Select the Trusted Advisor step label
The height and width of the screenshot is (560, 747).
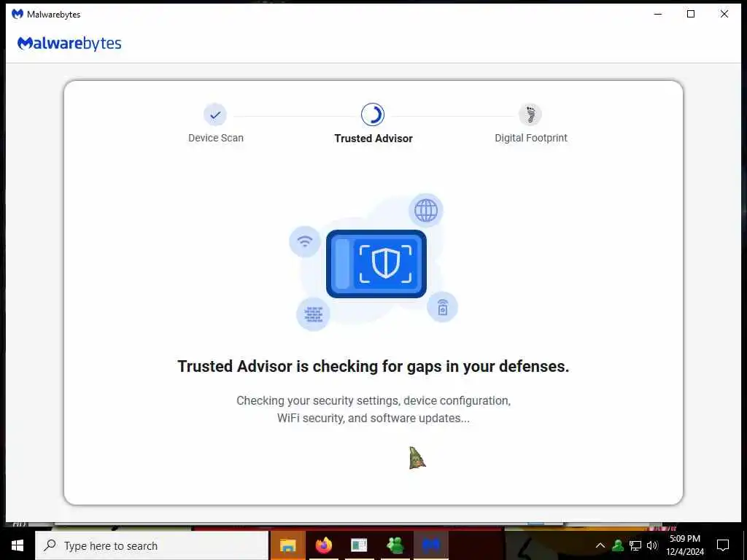[373, 139]
